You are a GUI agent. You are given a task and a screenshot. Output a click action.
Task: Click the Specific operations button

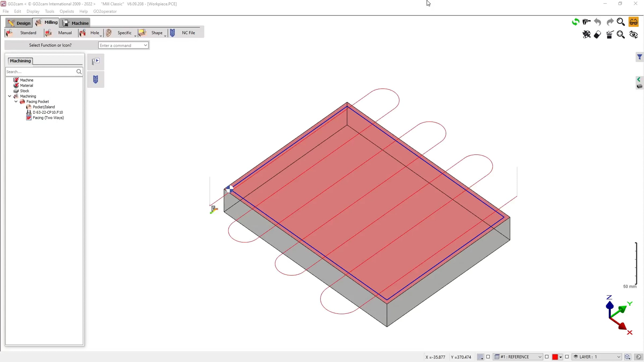pyautogui.click(x=120, y=33)
